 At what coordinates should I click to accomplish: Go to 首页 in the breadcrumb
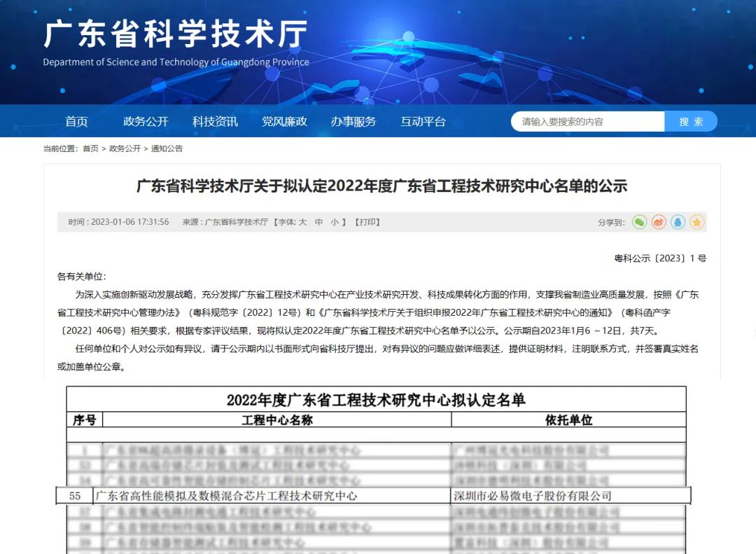(x=90, y=148)
